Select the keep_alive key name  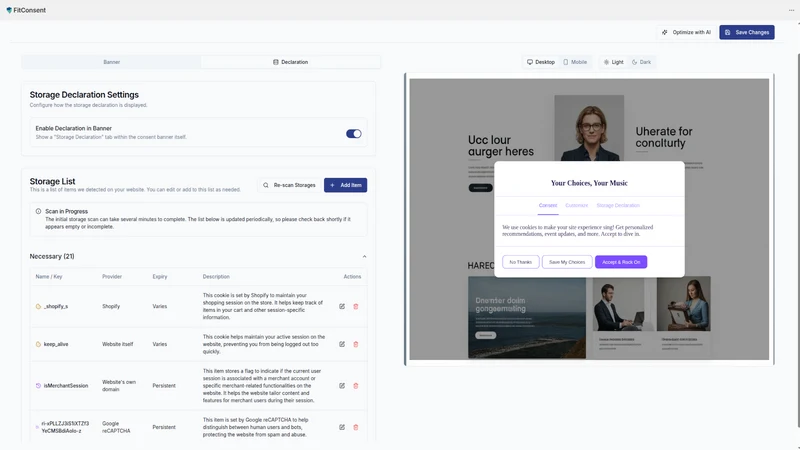[56, 344]
